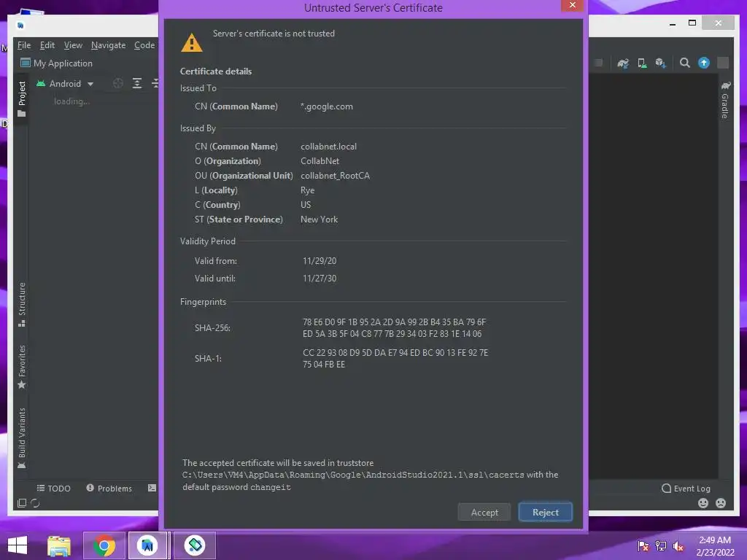Click the SHA-1 fingerprint value
747x560 pixels.
pos(395,359)
